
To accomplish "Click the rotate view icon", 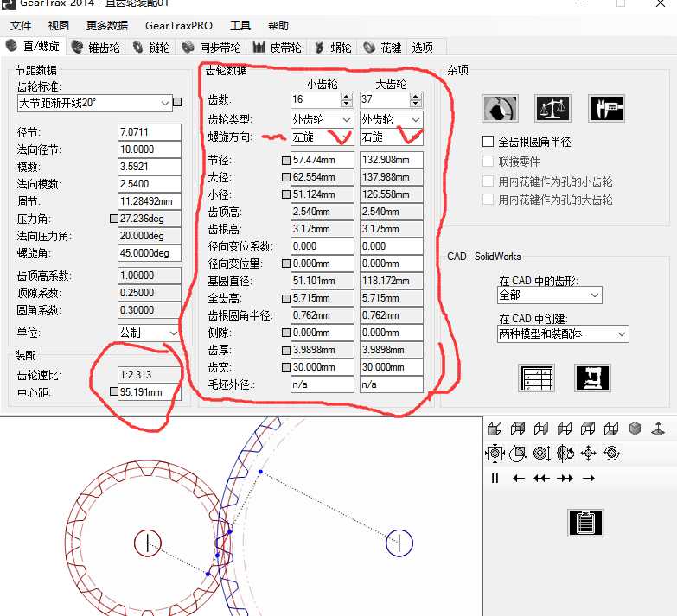I will pos(612,454).
